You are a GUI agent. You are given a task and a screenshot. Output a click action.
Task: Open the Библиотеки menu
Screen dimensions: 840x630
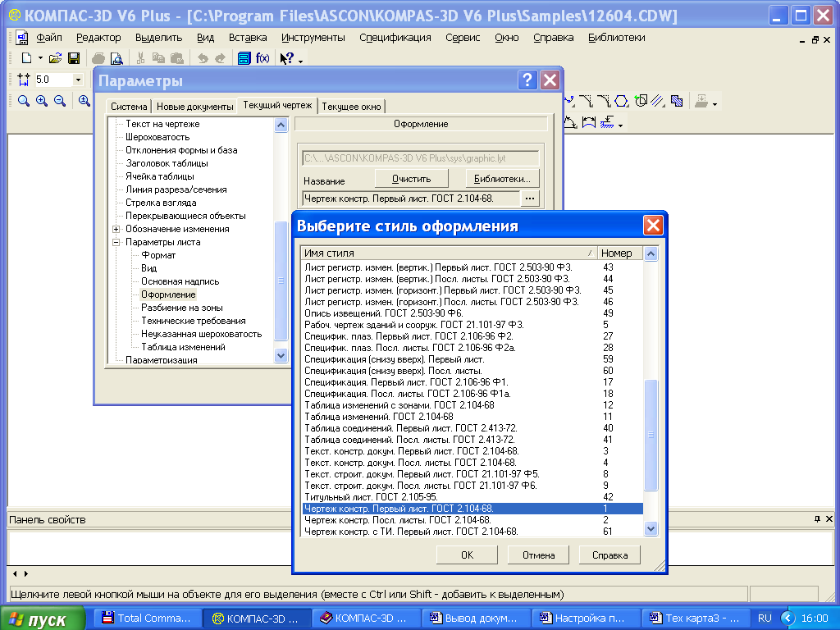click(x=617, y=38)
